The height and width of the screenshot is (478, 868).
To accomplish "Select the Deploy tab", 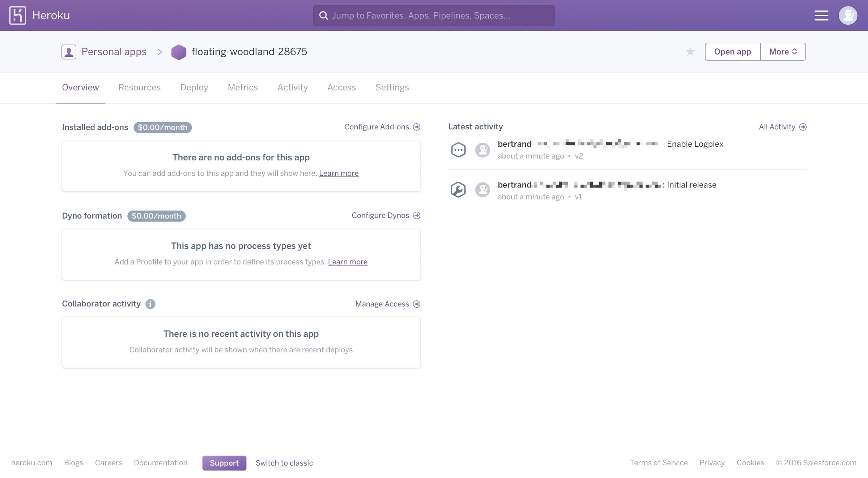I will [194, 87].
